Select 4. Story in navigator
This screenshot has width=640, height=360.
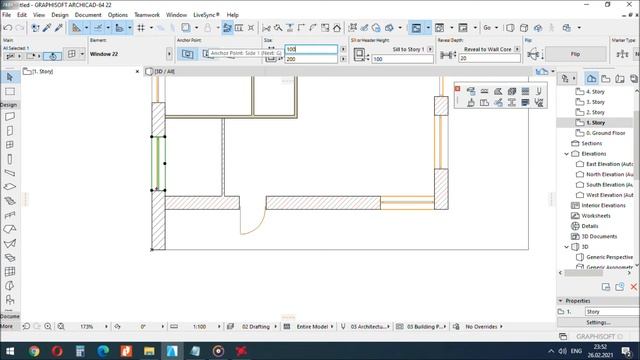[x=595, y=92]
